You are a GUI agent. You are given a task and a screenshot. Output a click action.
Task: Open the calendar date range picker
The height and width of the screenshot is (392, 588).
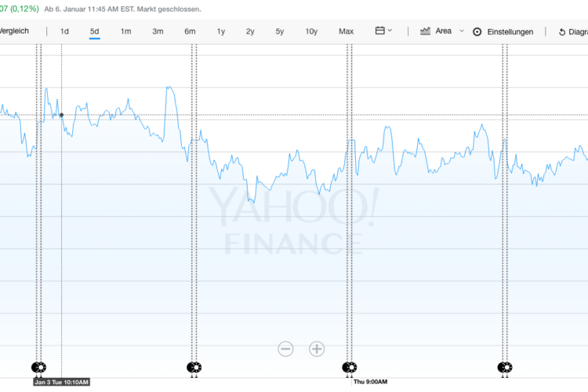point(383,31)
